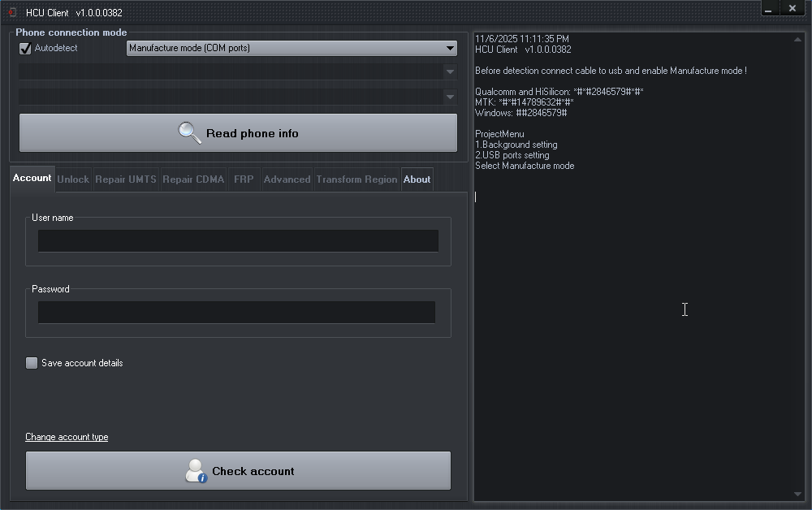Show the About tab
This screenshot has width=812, height=510.
(x=417, y=179)
